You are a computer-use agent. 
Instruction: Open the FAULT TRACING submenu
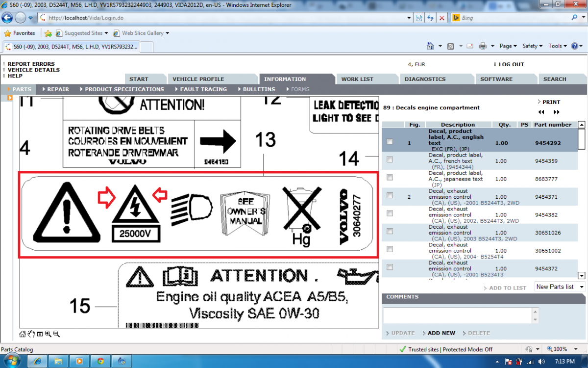point(203,89)
